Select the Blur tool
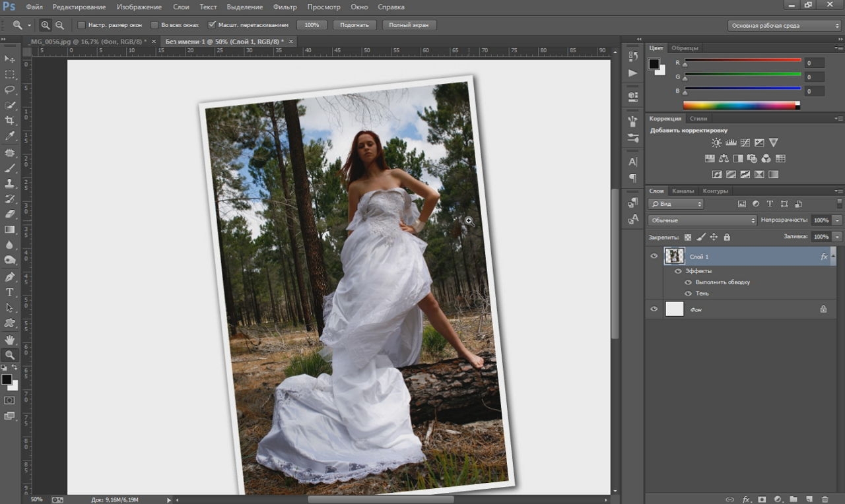The width and height of the screenshot is (845, 504). (x=10, y=245)
